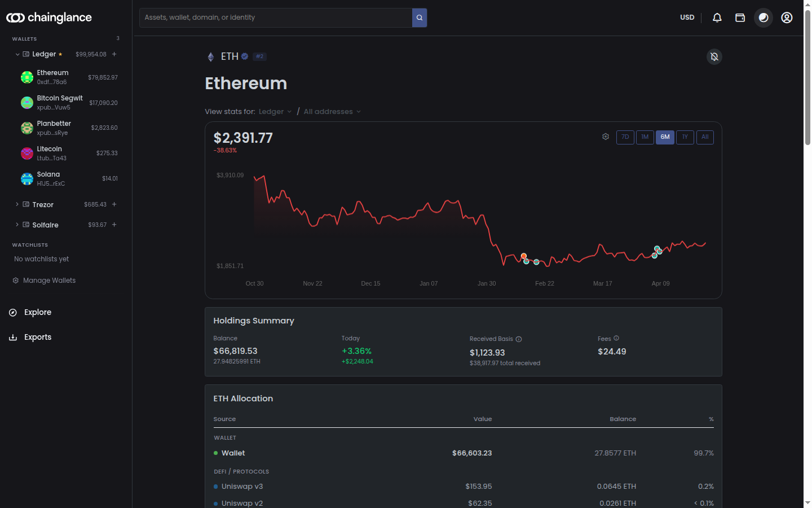Click the Solana wallet avatar
Image resolution: width=812 pixels, height=508 pixels.
point(27,178)
